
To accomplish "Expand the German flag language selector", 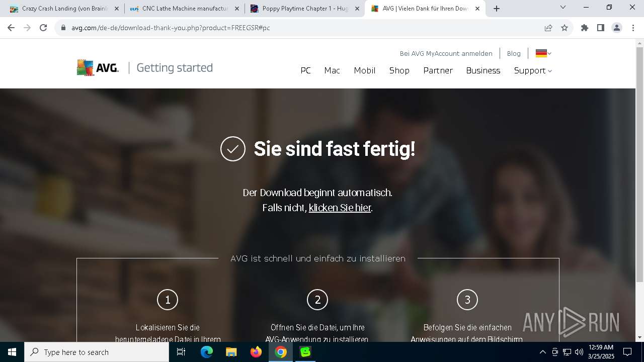I will click(544, 53).
